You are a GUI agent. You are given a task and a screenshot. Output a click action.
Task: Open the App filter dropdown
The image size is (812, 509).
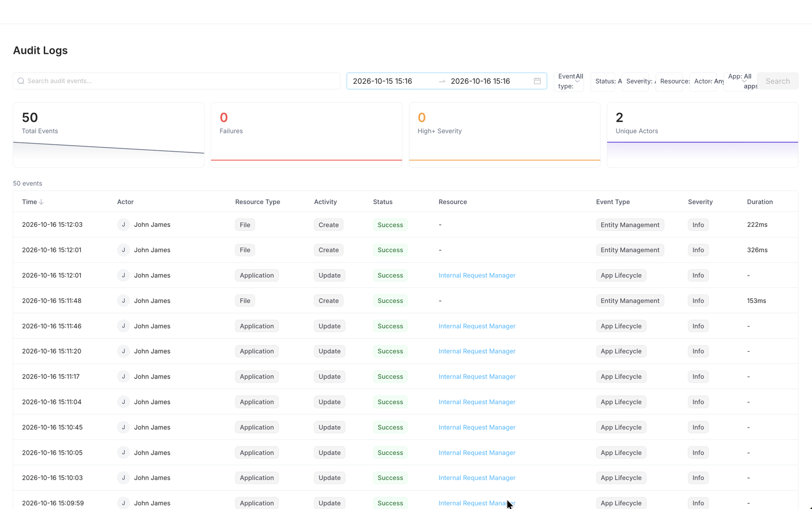click(x=737, y=81)
